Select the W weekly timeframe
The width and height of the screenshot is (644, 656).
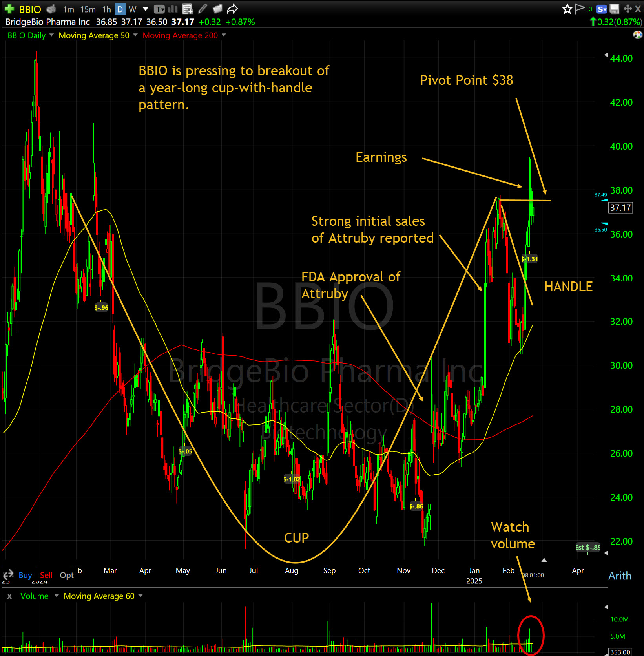(133, 9)
